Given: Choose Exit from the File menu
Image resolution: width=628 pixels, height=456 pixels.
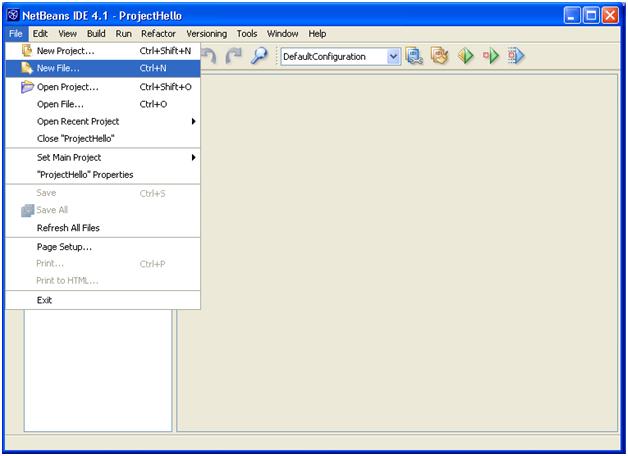Looking at the screenshot, I should tap(103, 300).
